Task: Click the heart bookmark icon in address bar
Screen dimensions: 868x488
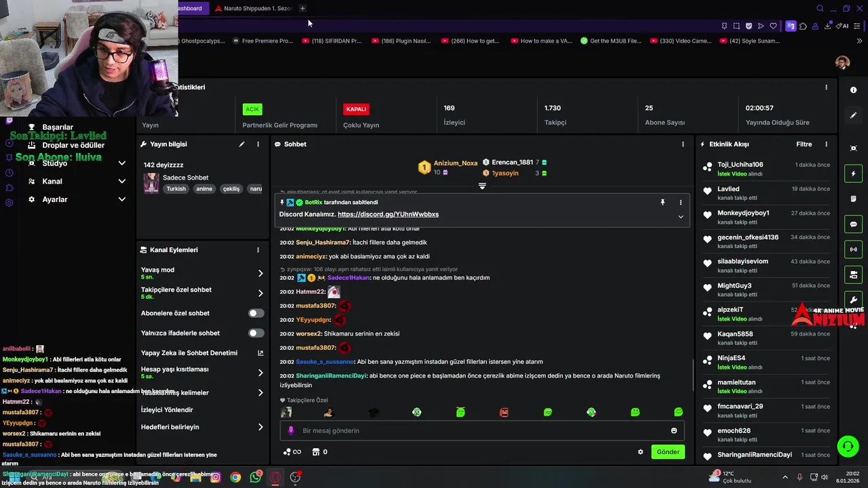Action: point(773,26)
